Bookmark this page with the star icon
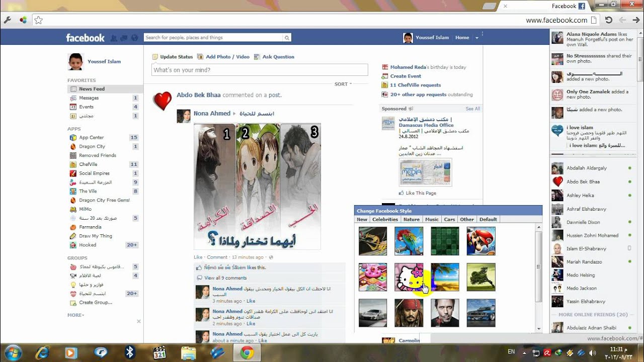644x362 pixels. tap(38, 20)
